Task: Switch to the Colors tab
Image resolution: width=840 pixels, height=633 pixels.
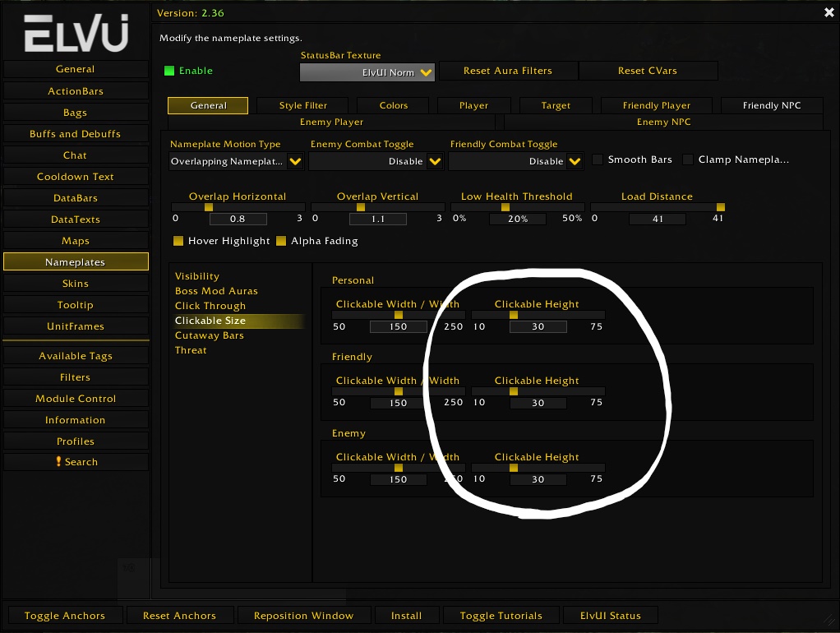Action: click(393, 105)
